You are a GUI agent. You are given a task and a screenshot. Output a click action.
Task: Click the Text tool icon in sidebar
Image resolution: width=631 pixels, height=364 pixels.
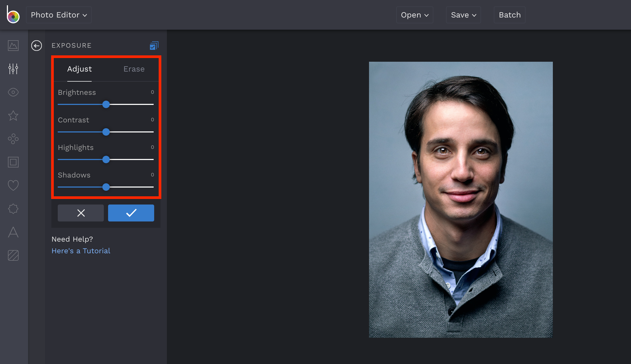(x=13, y=232)
